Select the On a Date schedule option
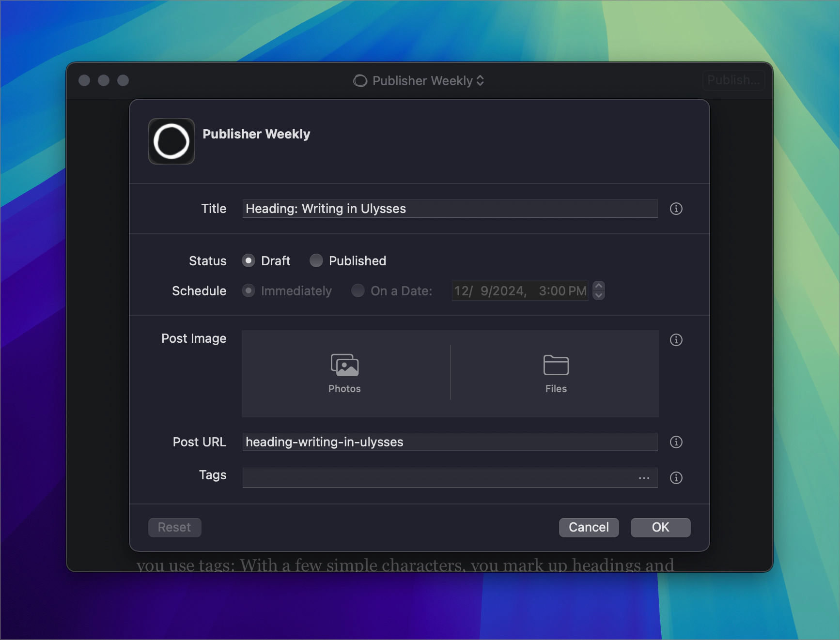 (x=358, y=291)
